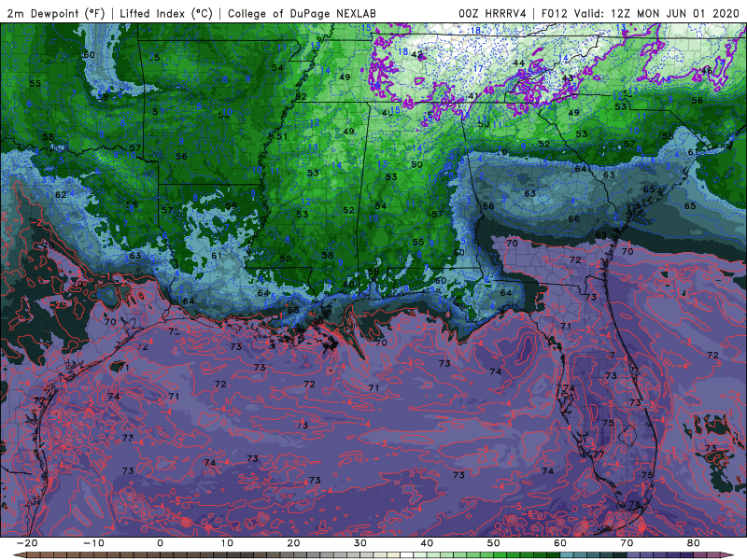Click the black 42 dewpoint value in Tennessee
Screen dimensions: 747x560
[416, 54]
